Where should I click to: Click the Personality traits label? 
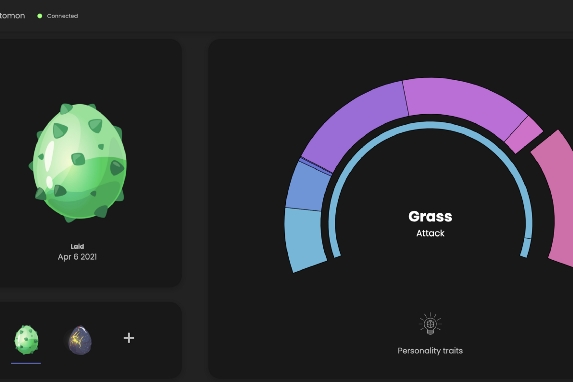pos(430,351)
